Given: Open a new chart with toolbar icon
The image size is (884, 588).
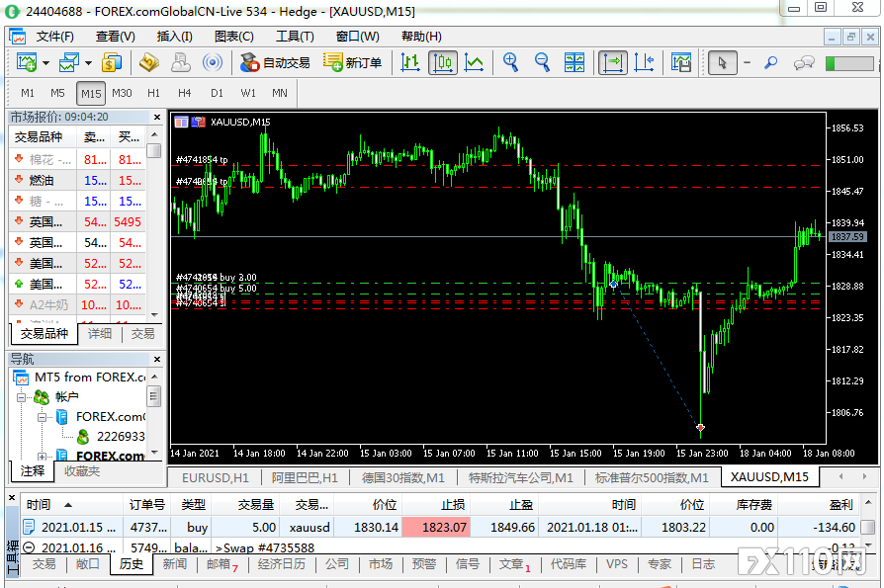Looking at the screenshot, I should [27, 62].
